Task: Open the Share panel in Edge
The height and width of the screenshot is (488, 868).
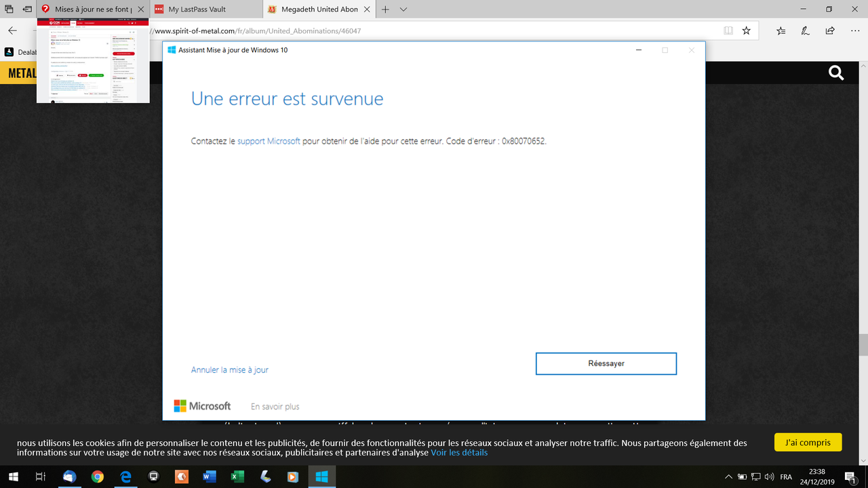Action: 830,30
